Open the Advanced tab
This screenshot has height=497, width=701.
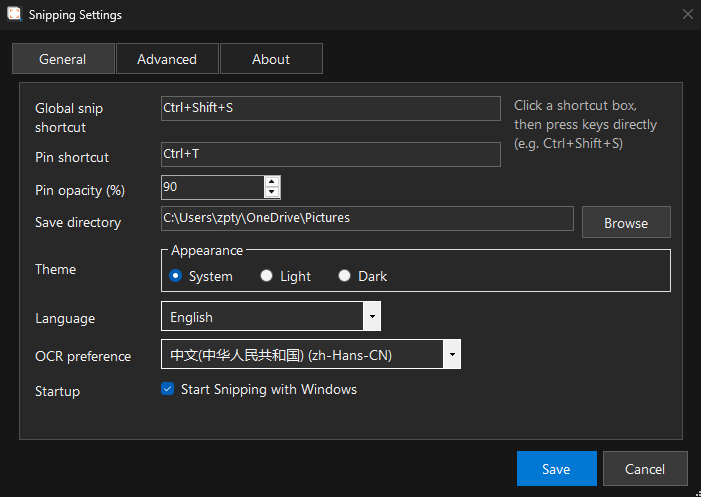coord(167,59)
